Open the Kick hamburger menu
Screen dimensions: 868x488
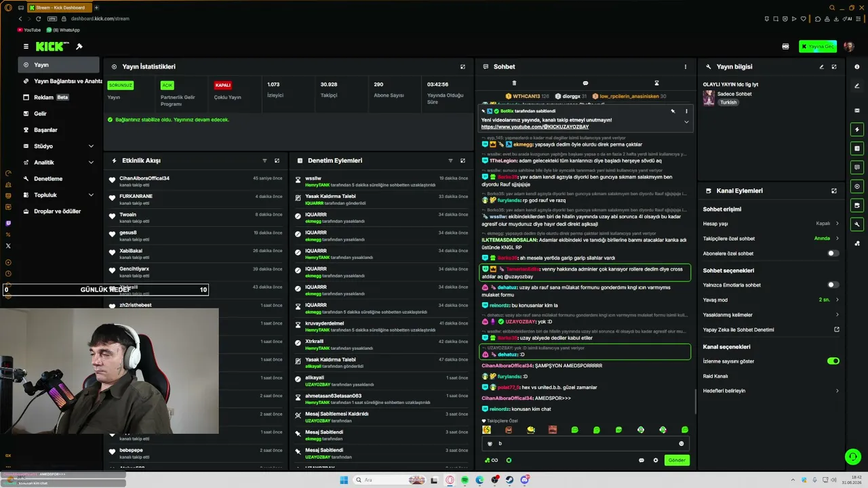coord(26,47)
